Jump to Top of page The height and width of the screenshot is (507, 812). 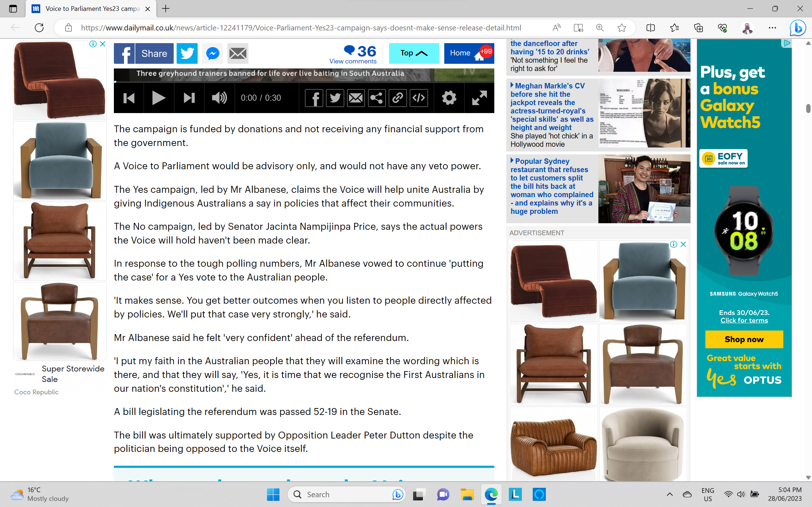(414, 53)
